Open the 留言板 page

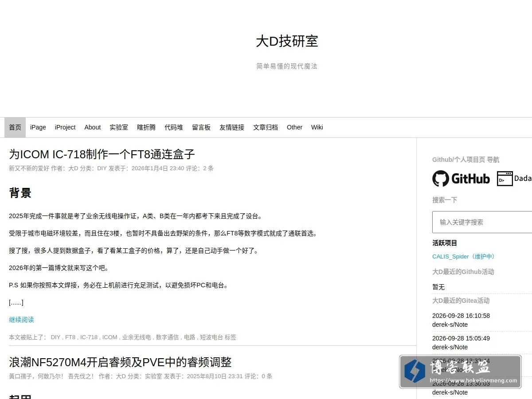point(201,127)
